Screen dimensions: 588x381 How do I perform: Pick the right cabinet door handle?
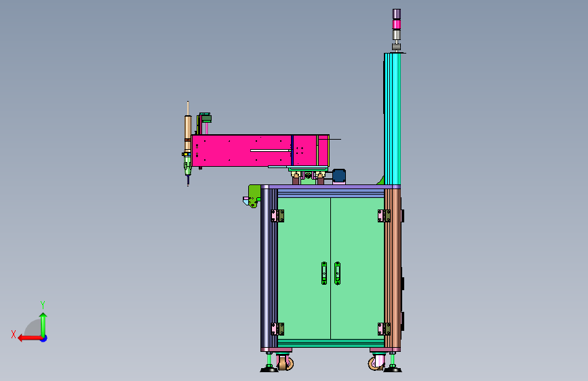(337, 273)
